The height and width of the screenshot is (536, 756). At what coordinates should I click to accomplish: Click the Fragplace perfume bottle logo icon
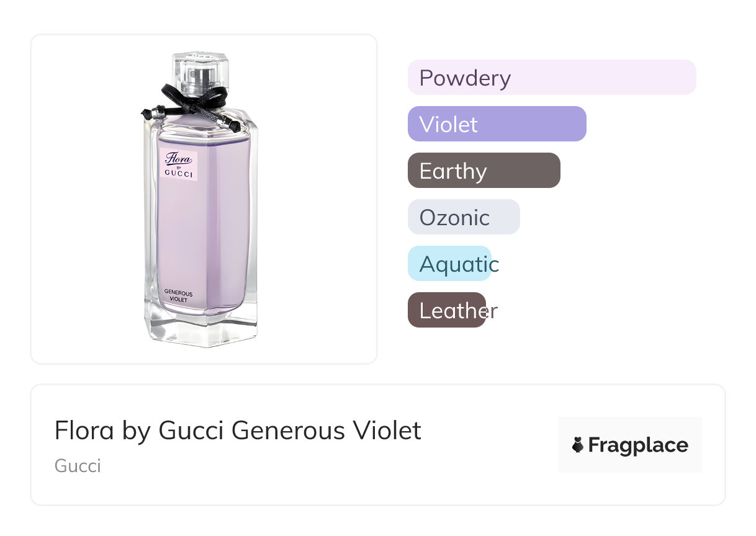pyautogui.click(x=578, y=445)
